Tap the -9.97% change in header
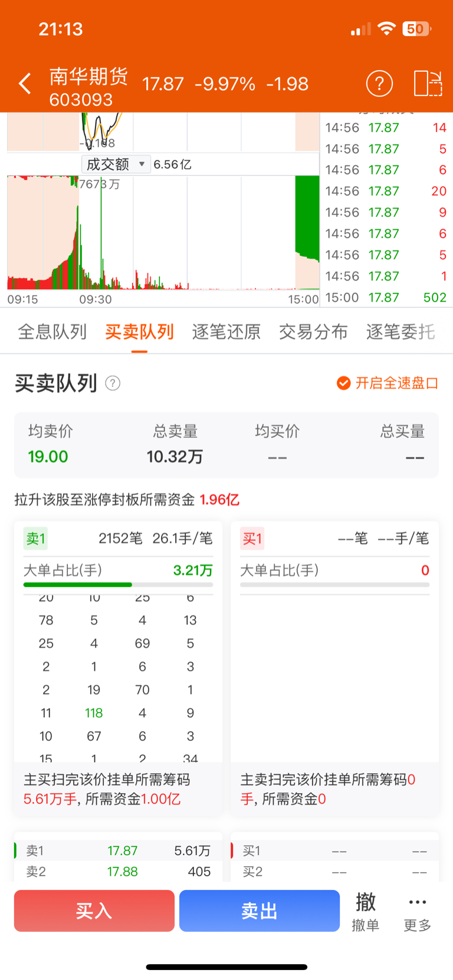The width and height of the screenshot is (453, 980). [225, 84]
